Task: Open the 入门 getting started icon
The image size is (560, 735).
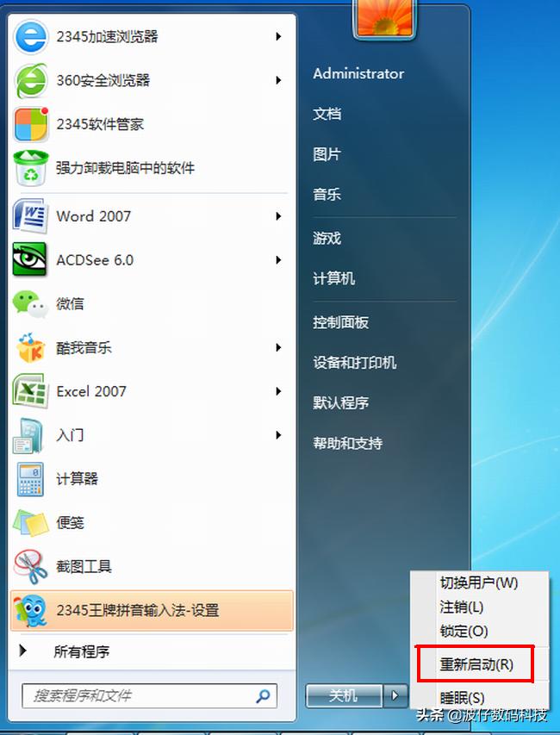Action: pyautogui.click(x=29, y=435)
